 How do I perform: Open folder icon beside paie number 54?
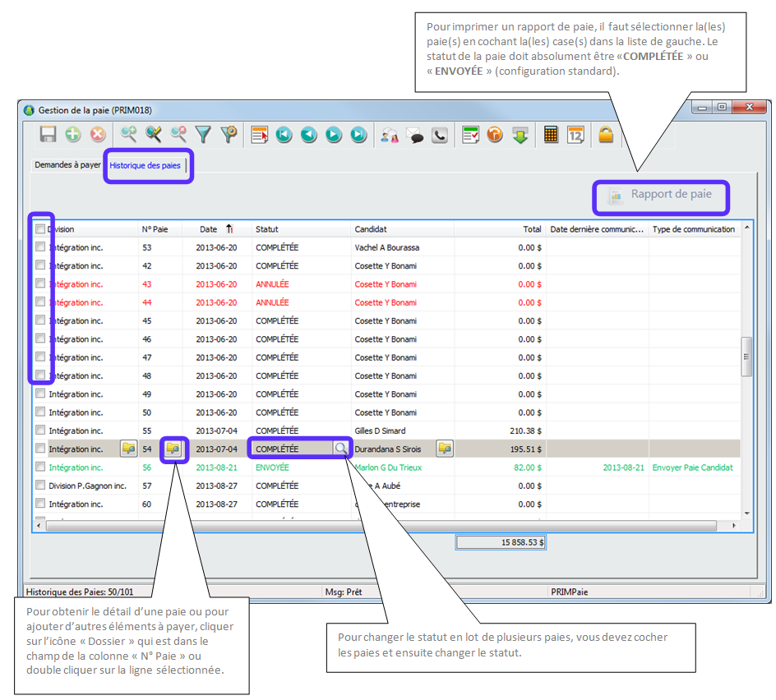173,449
